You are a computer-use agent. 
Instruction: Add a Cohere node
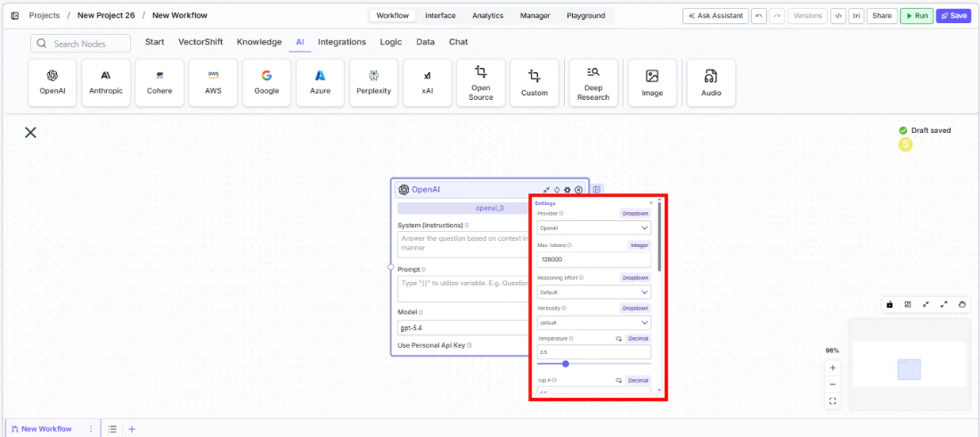159,83
